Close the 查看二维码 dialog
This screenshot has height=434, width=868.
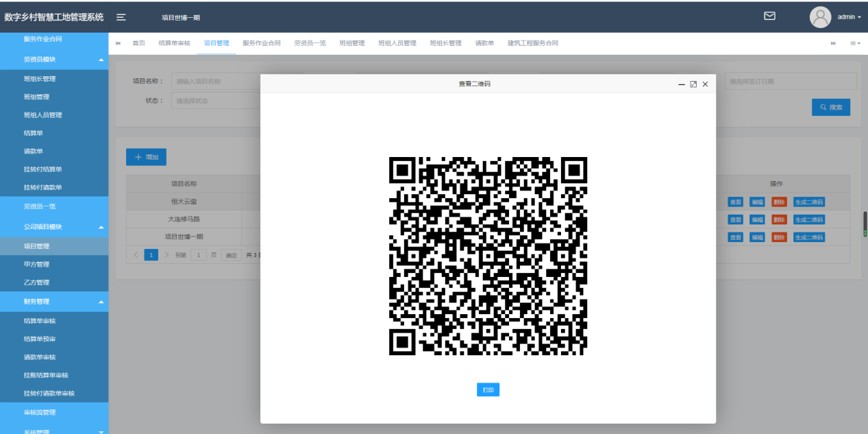coord(705,84)
